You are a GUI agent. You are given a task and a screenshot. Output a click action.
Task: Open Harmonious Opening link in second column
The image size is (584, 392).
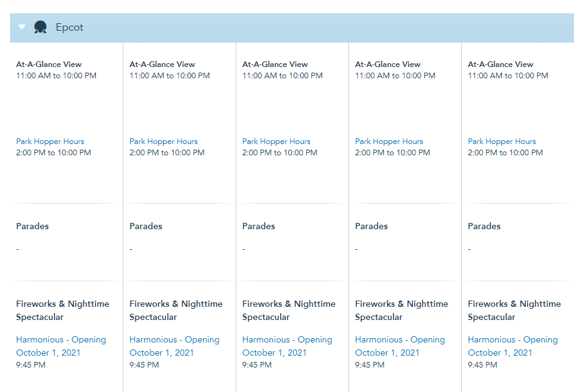click(174, 346)
